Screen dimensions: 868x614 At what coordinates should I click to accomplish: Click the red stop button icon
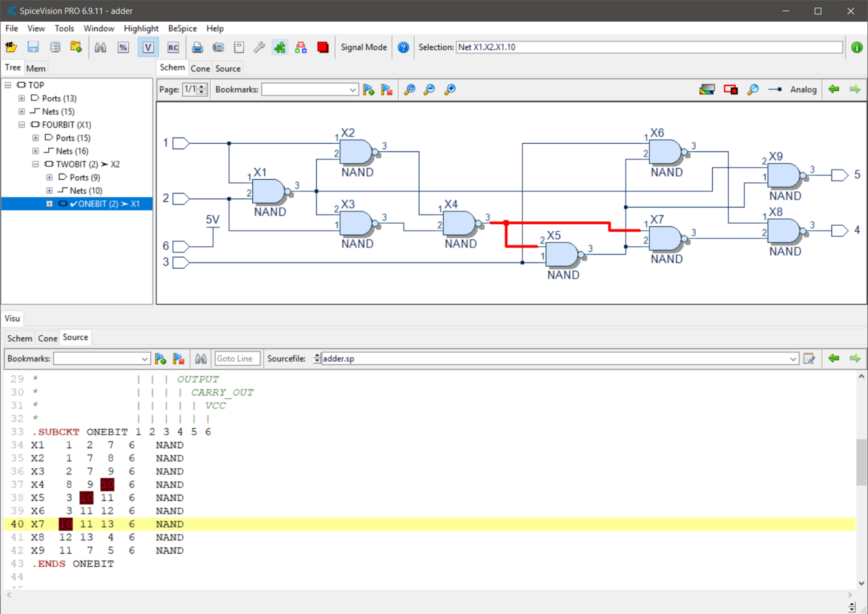coord(323,47)
